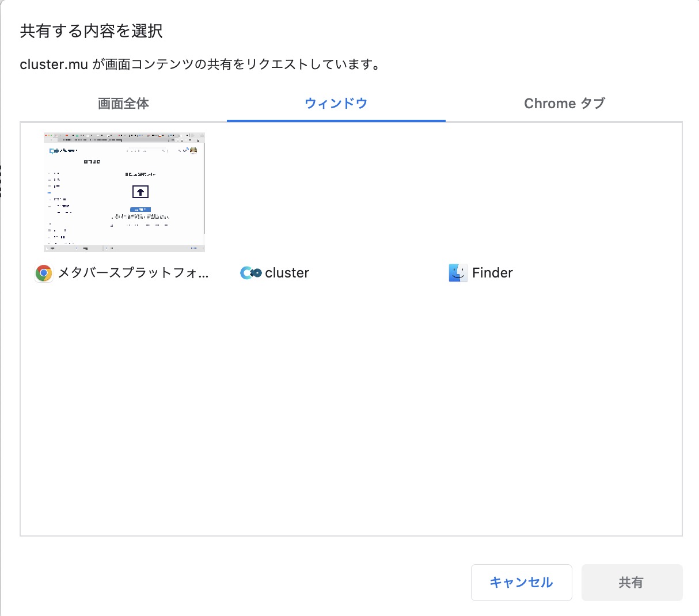Click the Finder application icon
The width and height of the screenshot is (699, 616).
coord(457,273)
